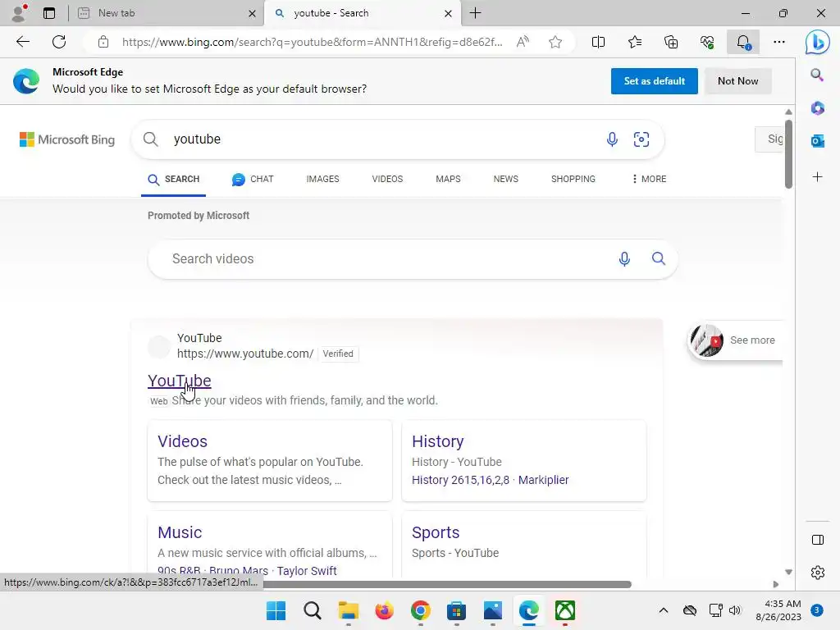
Task: Open the NEWS tab
Action: [505, 179]
